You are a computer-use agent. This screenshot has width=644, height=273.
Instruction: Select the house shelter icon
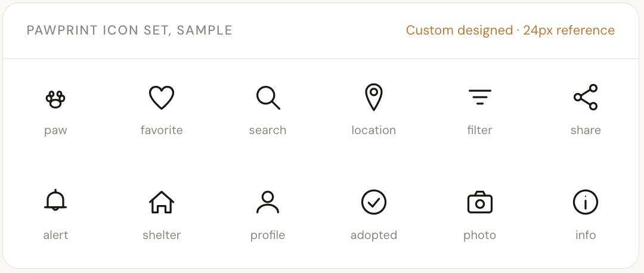tap(162, 202)
